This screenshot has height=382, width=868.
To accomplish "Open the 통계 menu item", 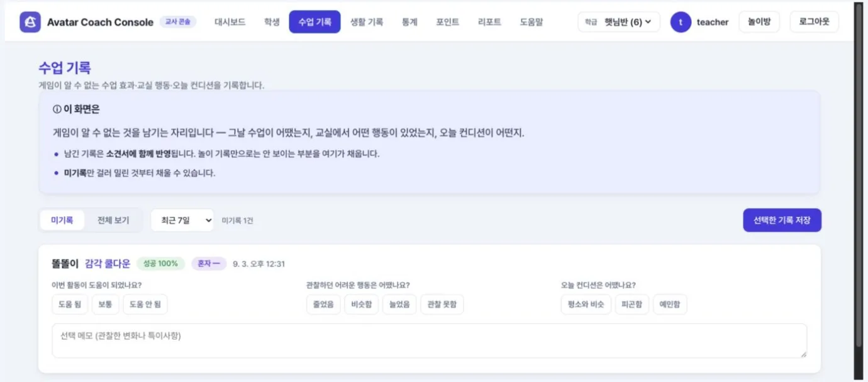I will (409, 22).
